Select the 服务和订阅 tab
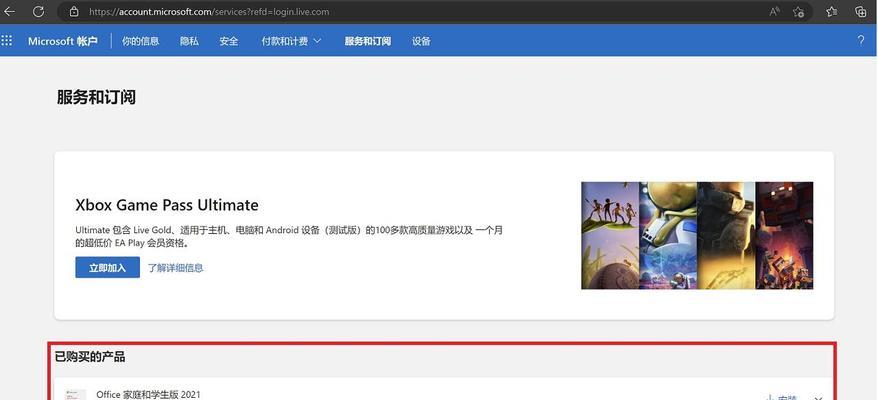878x400 pixels. pos(367,41)
